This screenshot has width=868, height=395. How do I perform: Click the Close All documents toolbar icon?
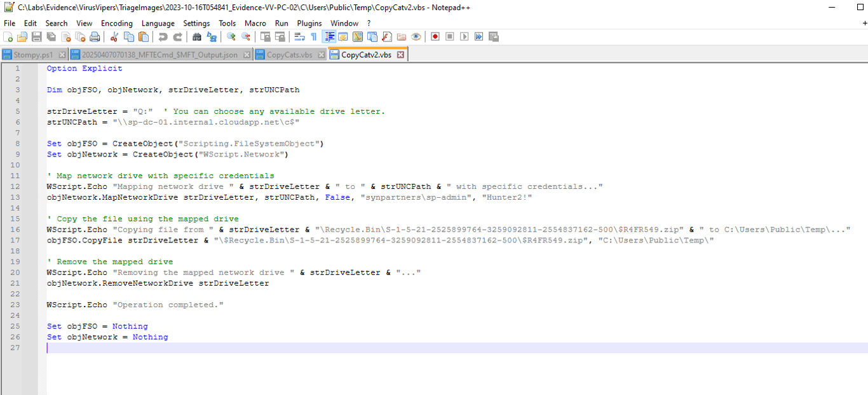tap(81, 37)
